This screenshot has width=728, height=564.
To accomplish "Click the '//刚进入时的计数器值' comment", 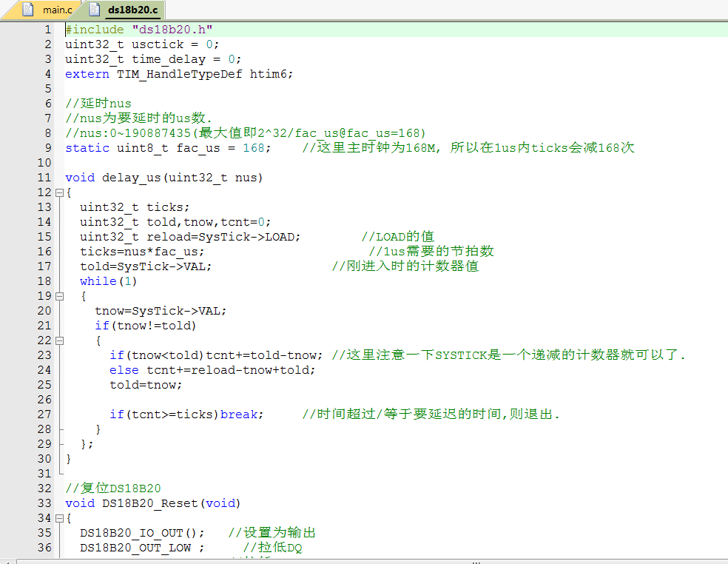I will coord(405,266).
